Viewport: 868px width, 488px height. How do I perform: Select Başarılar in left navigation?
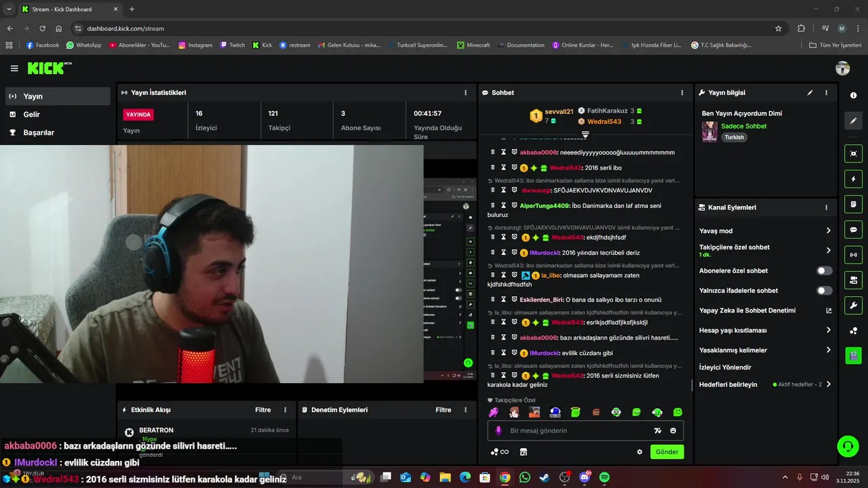click(58, 132)
